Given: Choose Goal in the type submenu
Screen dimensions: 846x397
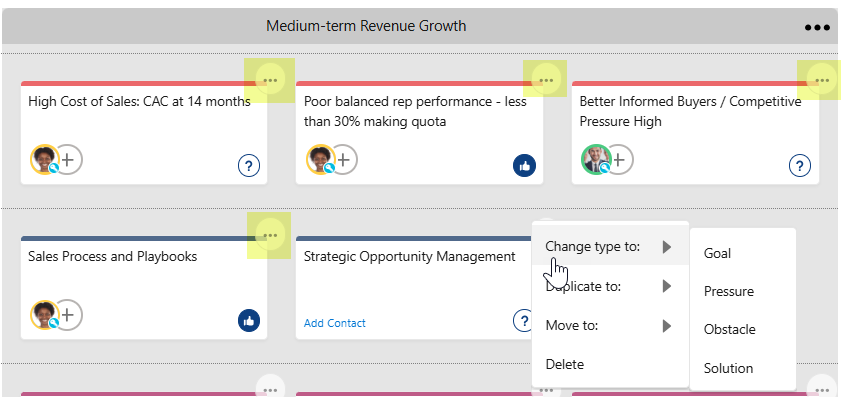Looking at the screenshot, I should pyautogui.click(x=717, y=254).
